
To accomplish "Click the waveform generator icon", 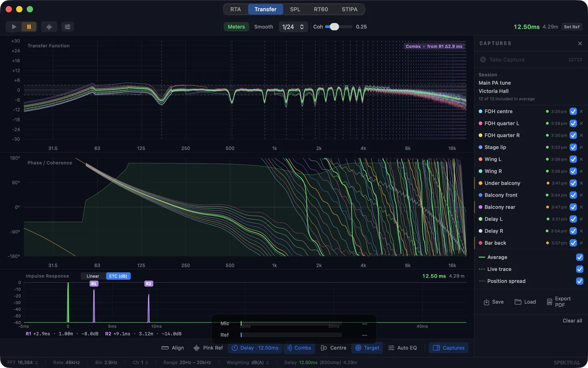I will click(x=49, y=26).
